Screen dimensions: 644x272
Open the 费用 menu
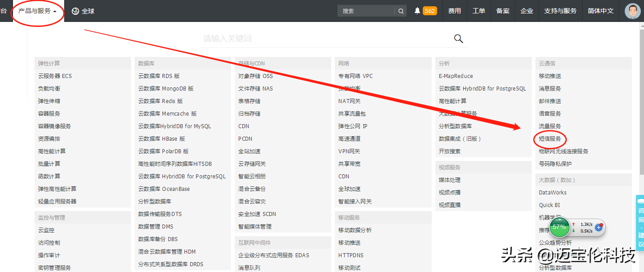[455, 11]
